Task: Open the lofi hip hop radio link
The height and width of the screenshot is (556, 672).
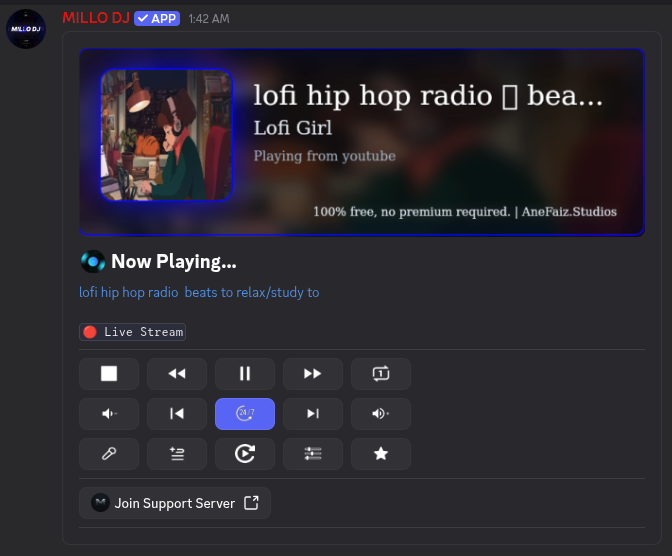Action: [x=199, y=292]
